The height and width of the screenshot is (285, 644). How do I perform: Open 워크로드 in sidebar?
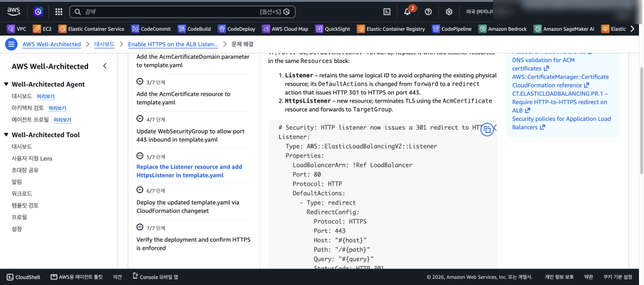(x=22, y=193)
